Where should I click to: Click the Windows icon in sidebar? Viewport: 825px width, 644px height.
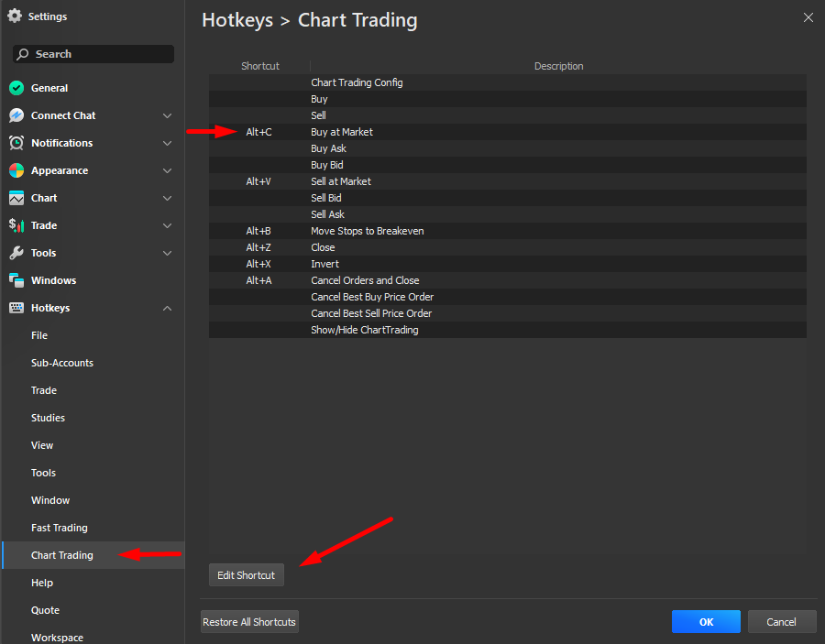pos(16,280)
